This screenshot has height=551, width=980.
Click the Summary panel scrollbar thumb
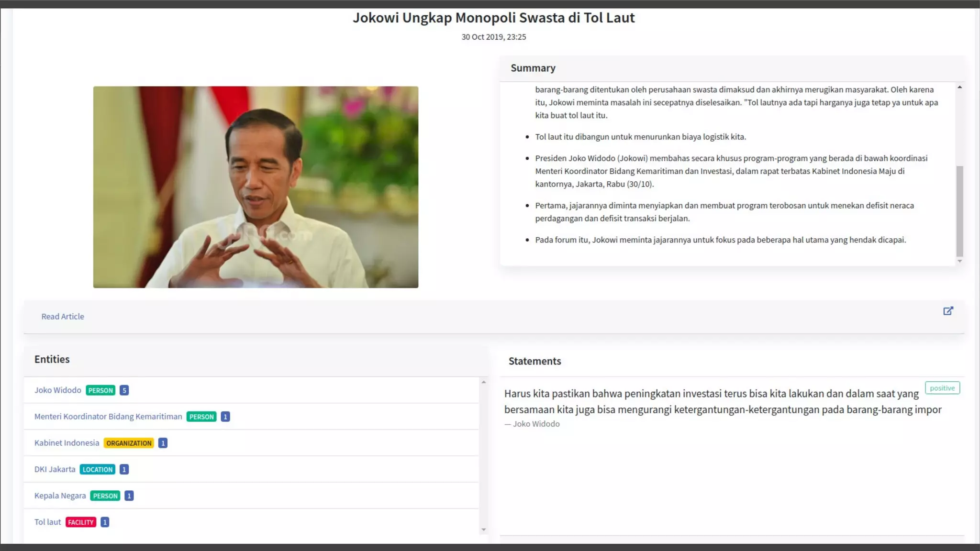[959, 211]
